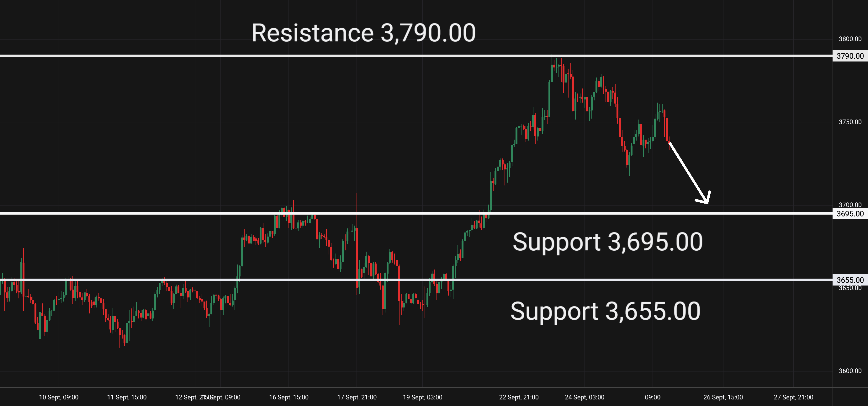Image resolution: width=868 pixels, height=406 pixels.
Task: Select the Support 3,695.00 text annotation
Action: click(607, 242)
